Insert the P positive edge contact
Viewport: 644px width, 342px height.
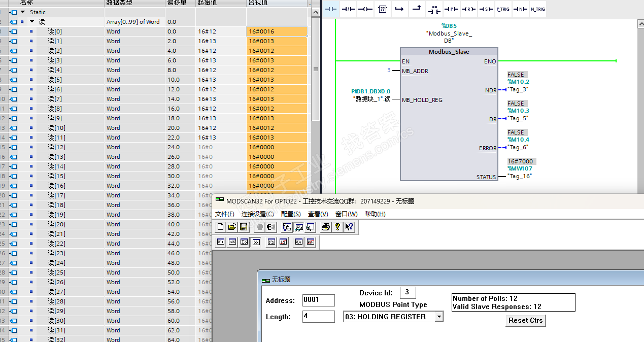451,9
